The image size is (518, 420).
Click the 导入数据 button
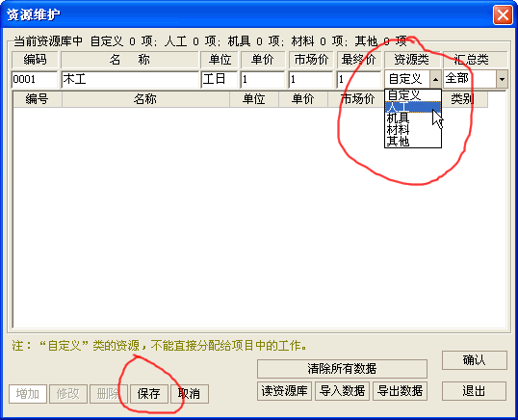(x=342, y=391)
